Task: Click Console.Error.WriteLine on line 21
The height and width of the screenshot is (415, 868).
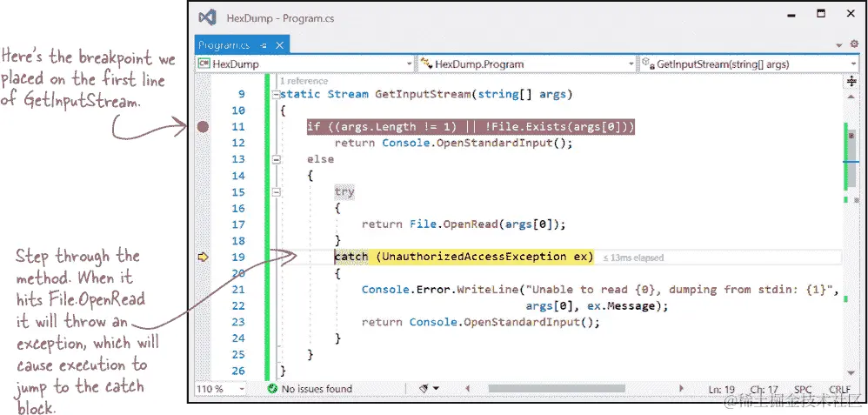Action: (x=439, y=289)
